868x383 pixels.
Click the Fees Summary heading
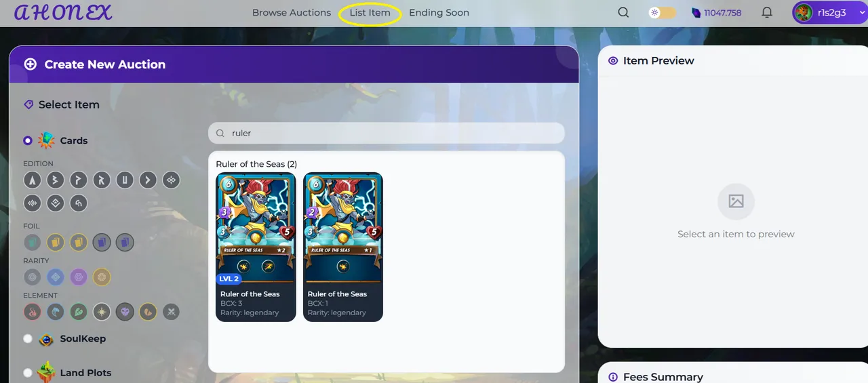(x=663, y=377)
